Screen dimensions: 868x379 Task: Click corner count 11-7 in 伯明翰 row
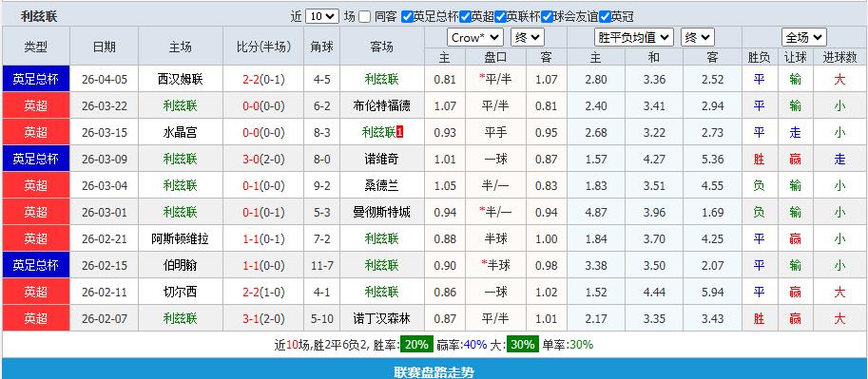click(x=322, y=265)
